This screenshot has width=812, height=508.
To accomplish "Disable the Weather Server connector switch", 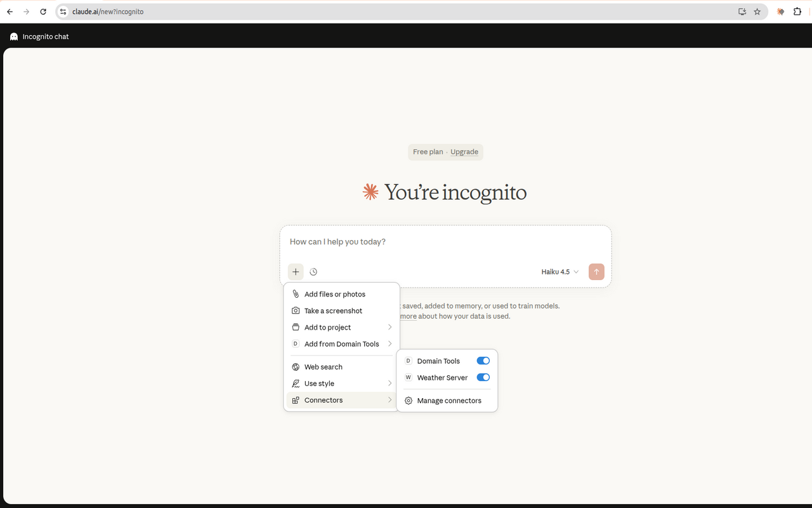I will tap(483, 377).
